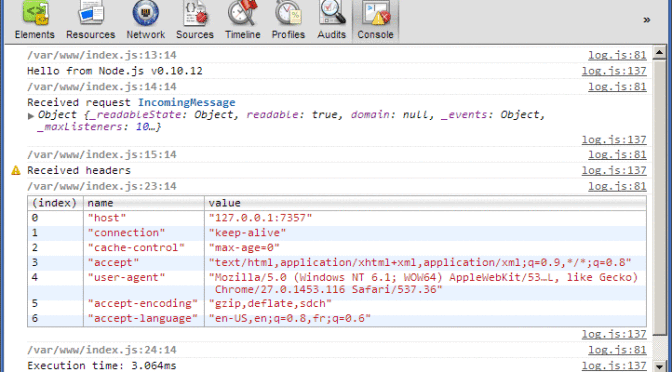Select index cell 6 in headers table
The height and width of the screenshot is (372, 672).
tap(55, 319)
